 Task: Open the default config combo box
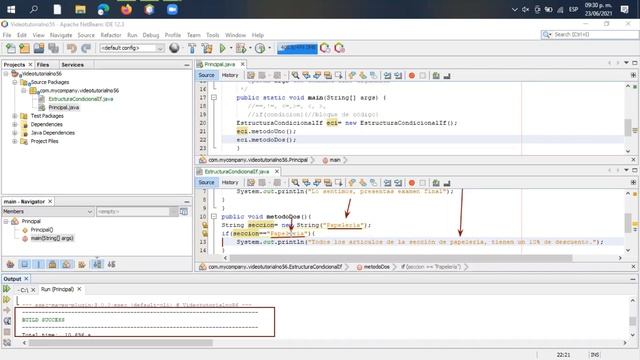[132, 48]
